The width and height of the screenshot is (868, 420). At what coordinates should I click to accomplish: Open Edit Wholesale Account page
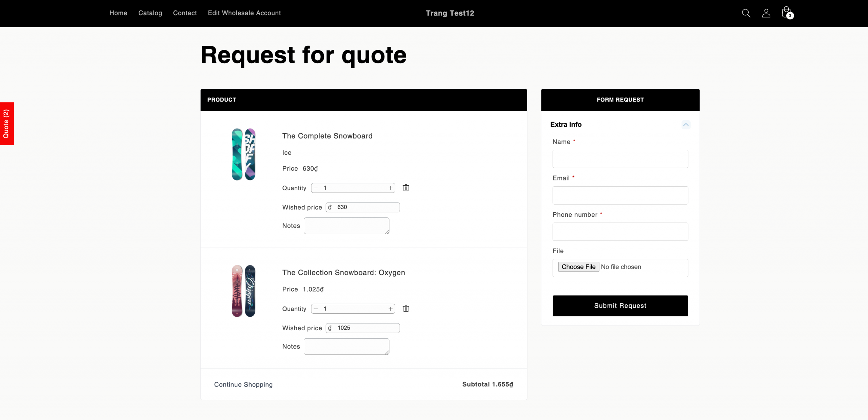pyautogui.click(x=244, y=13)
